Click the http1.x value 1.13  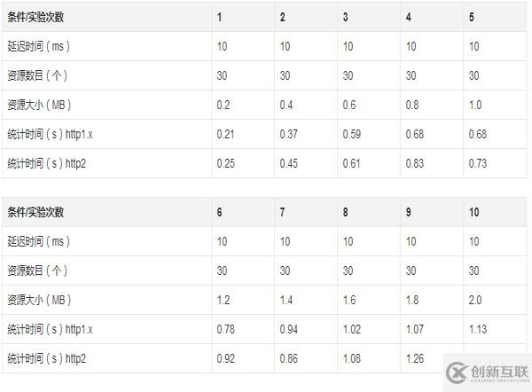coord(476,329)
